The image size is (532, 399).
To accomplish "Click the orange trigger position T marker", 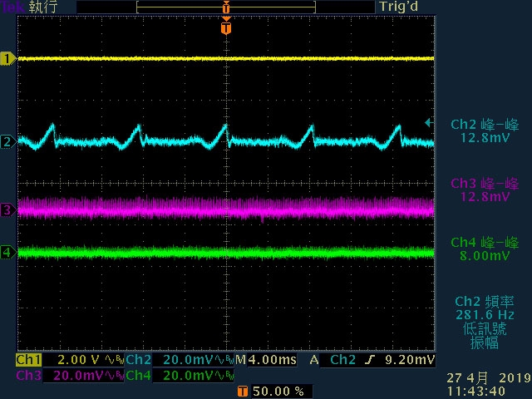I will 225,28.
